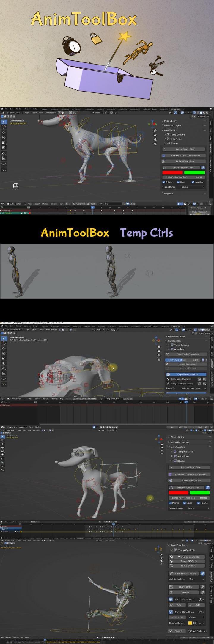Click Isolate Pose Mode in the front-facing dog window

pyautogui.click(x=189, y=480)
